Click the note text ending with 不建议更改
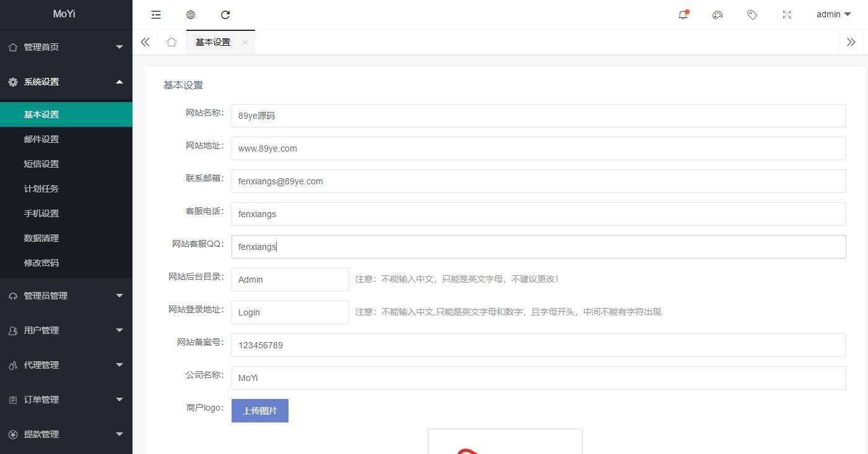 click(457, 279)
